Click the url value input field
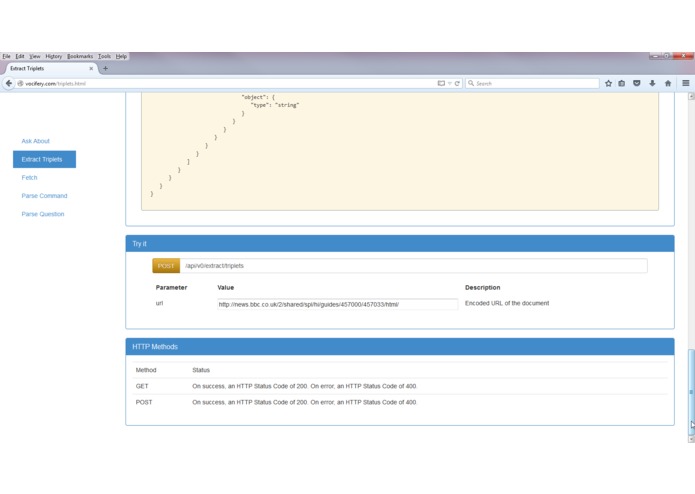The image size is (695, 494). click(x=337, y=304)
